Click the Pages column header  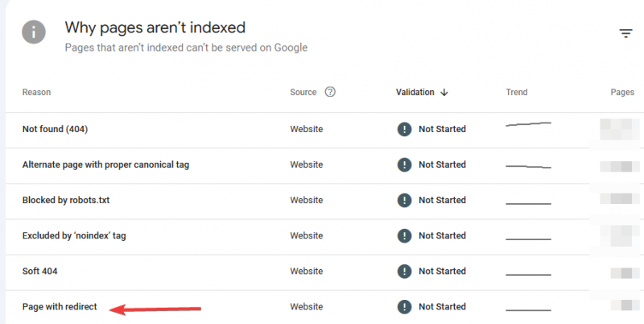622,93
